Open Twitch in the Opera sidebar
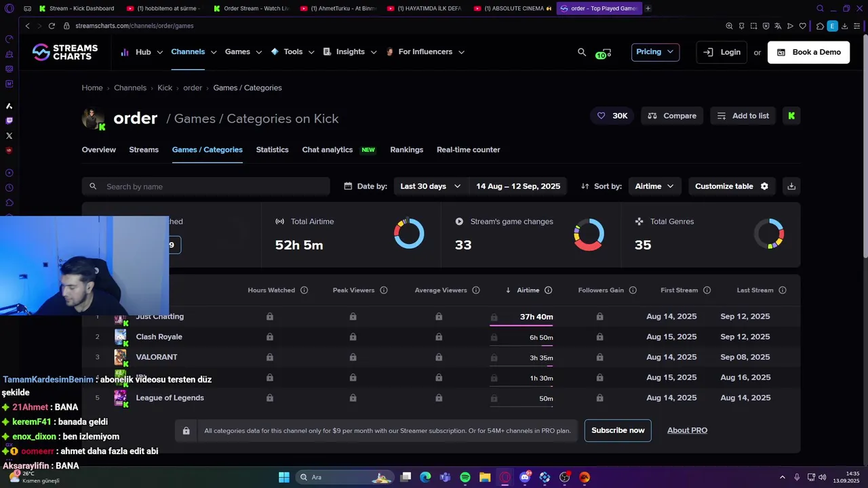Image resolution: width=868 pixels, height=488 pixels. pyautogui.click(x=9, y=121)
